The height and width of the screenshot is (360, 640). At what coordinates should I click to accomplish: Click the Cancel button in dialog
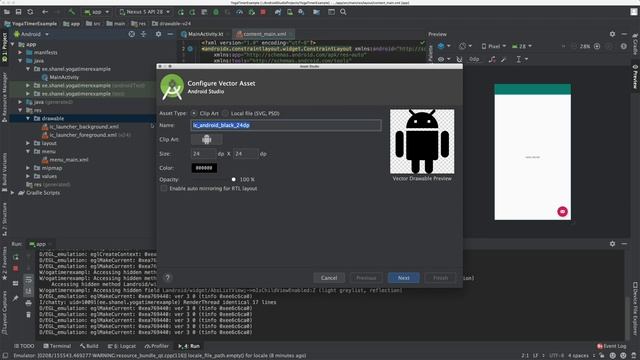(329, 278)
